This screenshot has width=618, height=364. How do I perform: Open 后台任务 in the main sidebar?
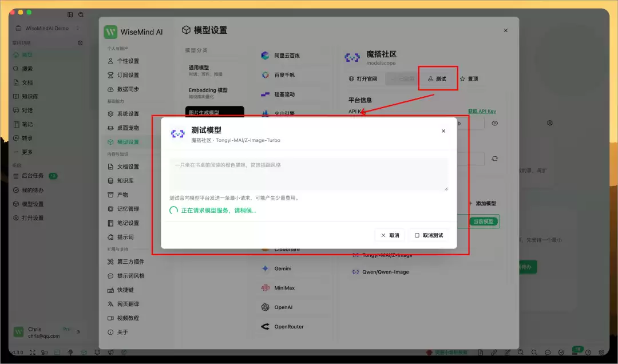49,176
